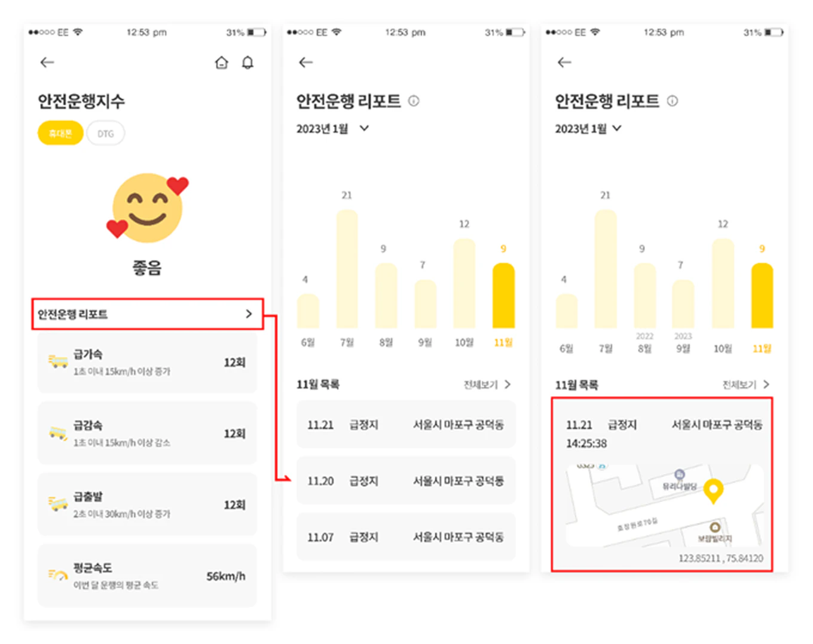This screenshot has width=813, height=644.
Task: Open the 11.20 급정지 record row
Action: (406, 481)
